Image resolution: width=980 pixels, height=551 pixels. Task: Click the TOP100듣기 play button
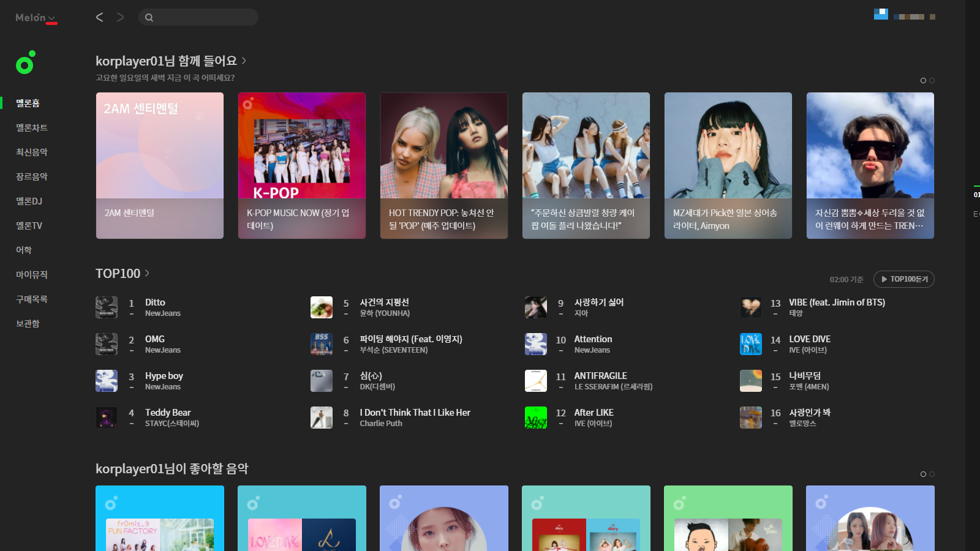coord(904,279)
